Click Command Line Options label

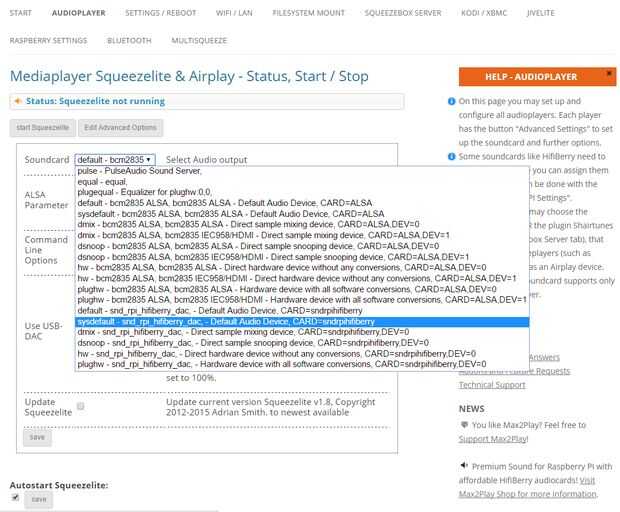click(46, 250)
